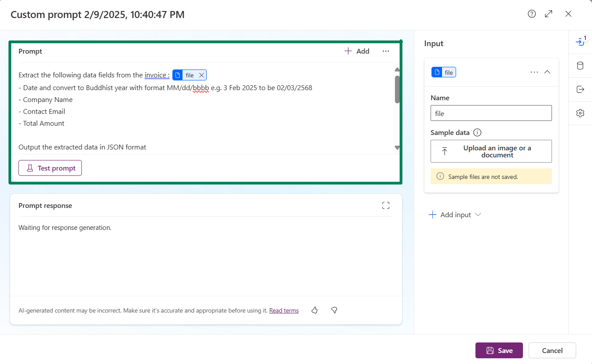Screen dimensions: 592x364
Task: Open the model Settings gear in sidebar
Action: [580, 113]
